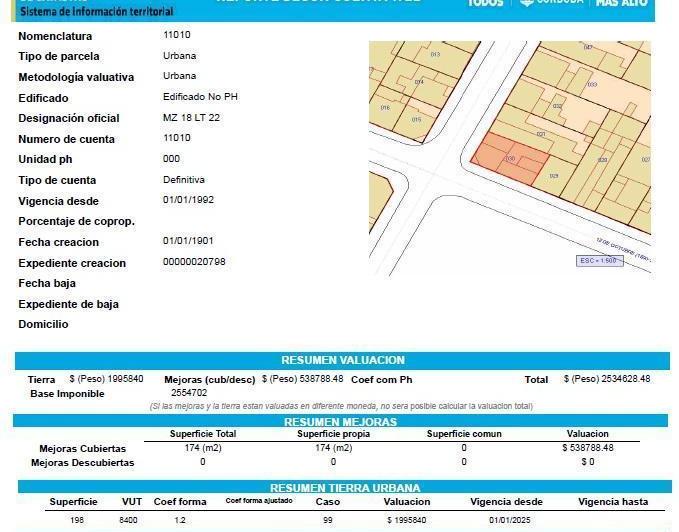Select designation text MZ 18 LT 22
The image size is (679, 532).
(191, 118)
